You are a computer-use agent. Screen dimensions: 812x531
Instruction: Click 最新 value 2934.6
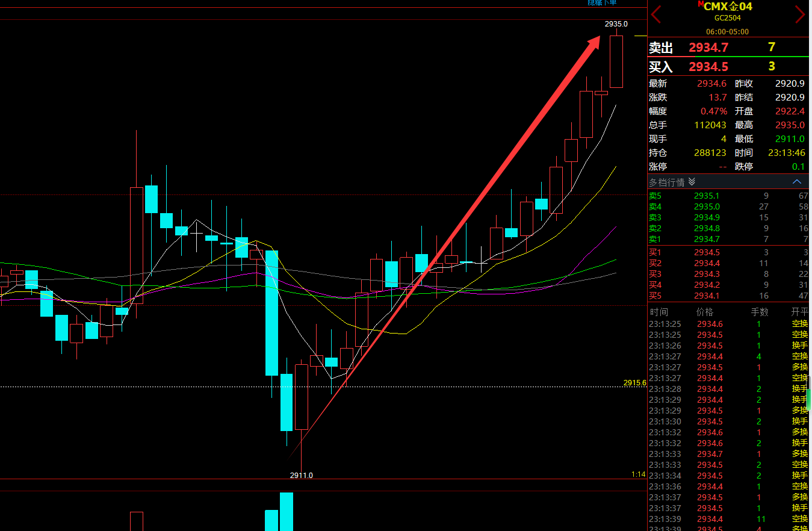712,84
